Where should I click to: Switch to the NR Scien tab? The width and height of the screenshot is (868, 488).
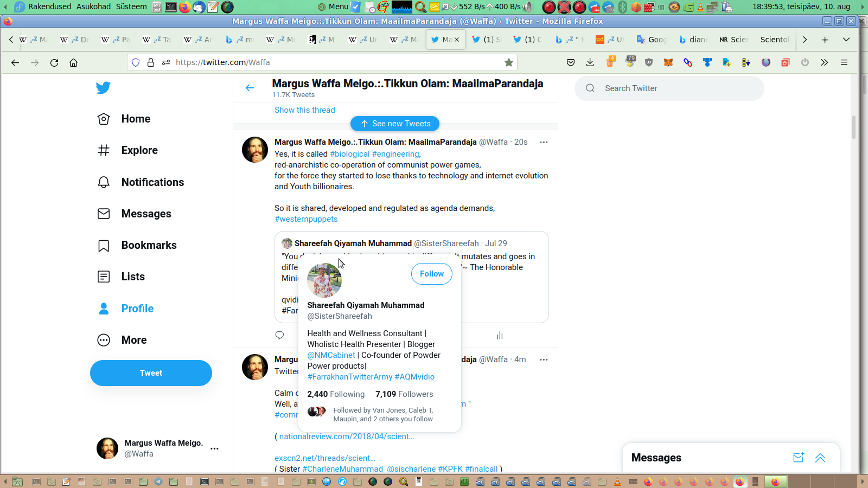734,40
